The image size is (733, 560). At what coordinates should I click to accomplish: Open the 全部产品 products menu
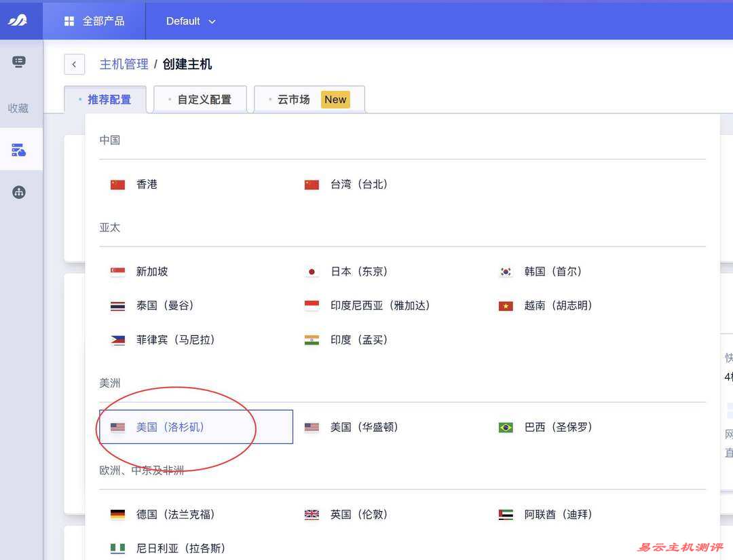94,20
